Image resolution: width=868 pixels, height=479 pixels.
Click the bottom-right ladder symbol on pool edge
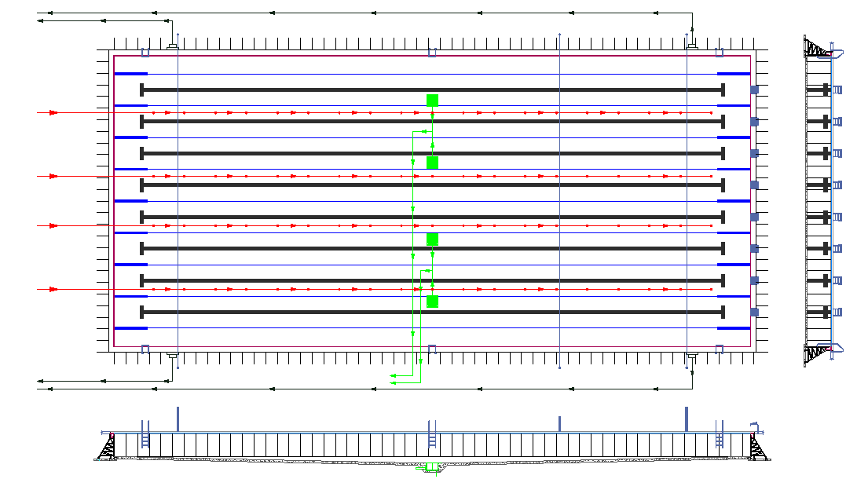(720, 349)
